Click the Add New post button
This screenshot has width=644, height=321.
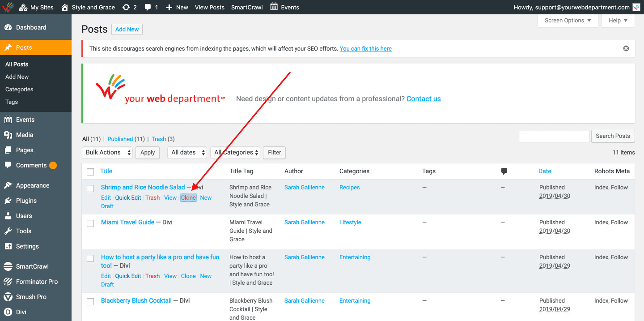(x=127, y=30)
